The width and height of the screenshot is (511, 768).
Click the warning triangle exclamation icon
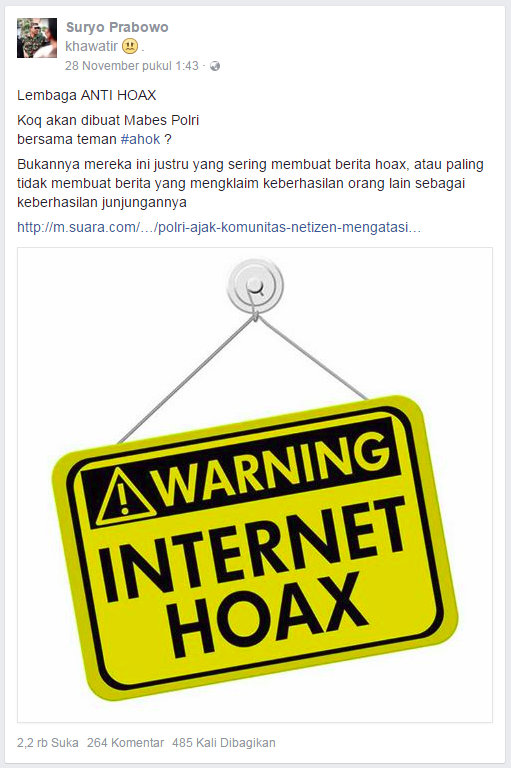pos(124,497)
